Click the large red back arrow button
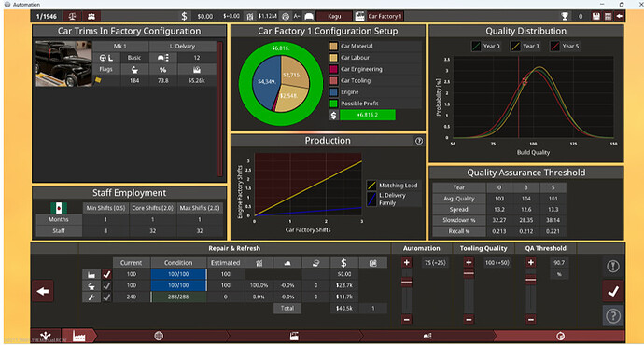 (43, 291)
